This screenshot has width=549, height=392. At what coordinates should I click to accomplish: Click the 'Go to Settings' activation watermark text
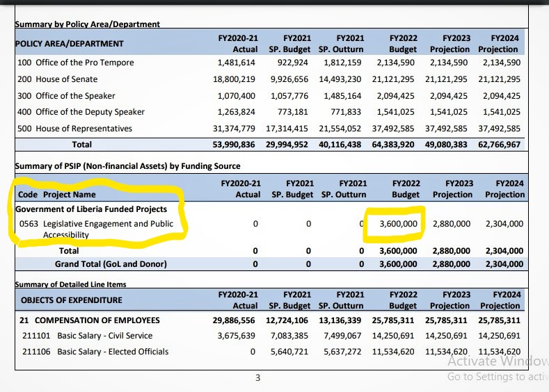coord(497,377)
